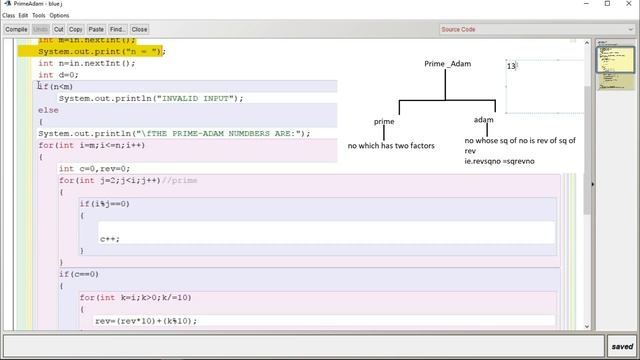Click the 'prime' diagram label

[x=384, y=122]
